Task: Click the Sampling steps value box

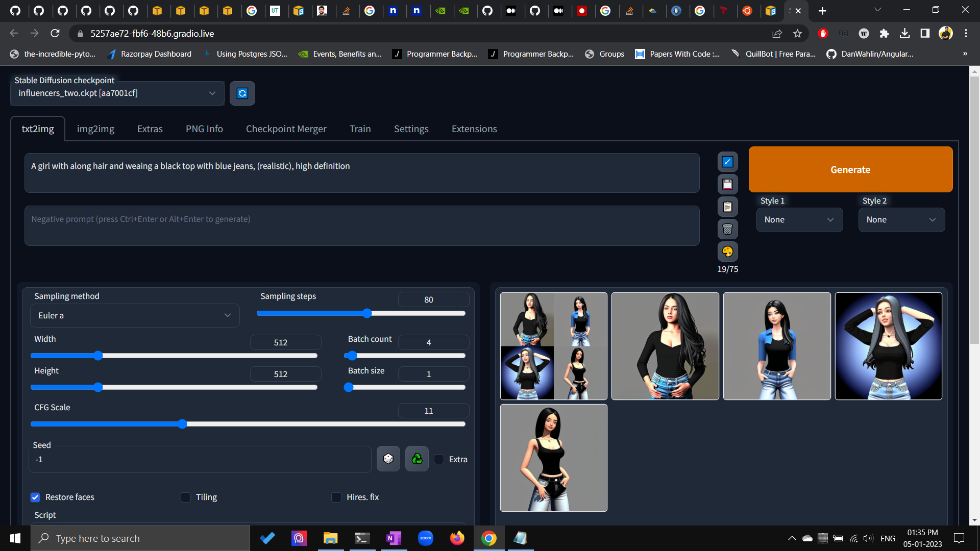Action: coord(433,299)
